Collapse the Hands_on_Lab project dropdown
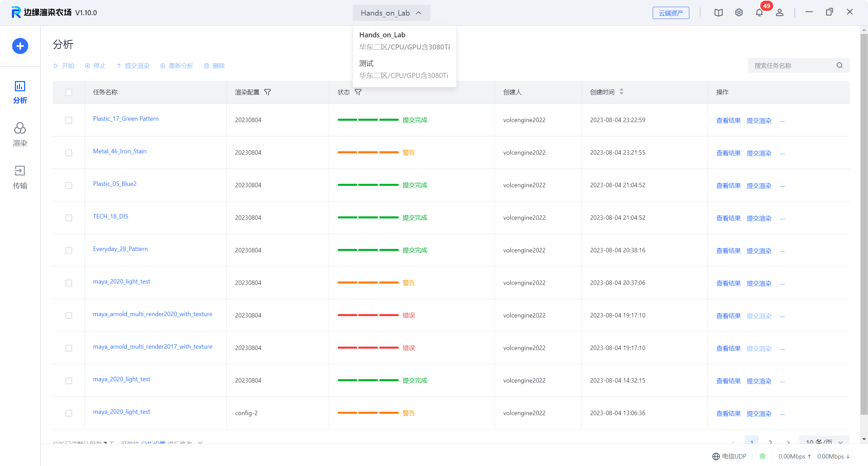The width and height of the screenshot is (868, 466). [x=391, y=13]
